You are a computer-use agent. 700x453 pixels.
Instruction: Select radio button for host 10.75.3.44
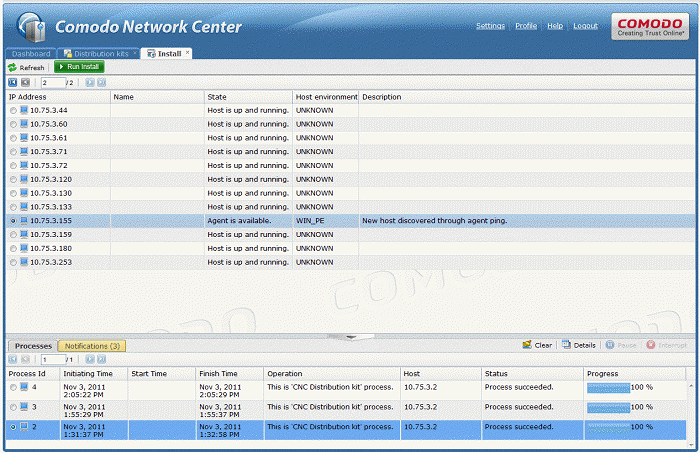(13, 111)
